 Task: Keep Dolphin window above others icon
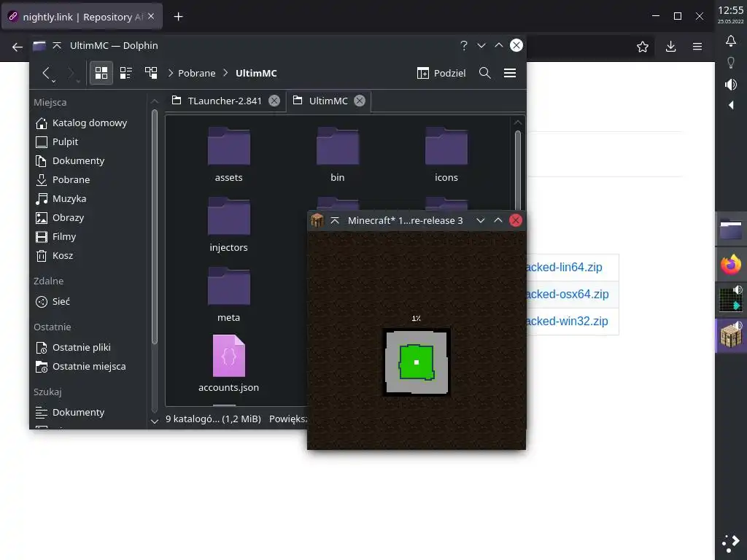click(x=57, y=45)
